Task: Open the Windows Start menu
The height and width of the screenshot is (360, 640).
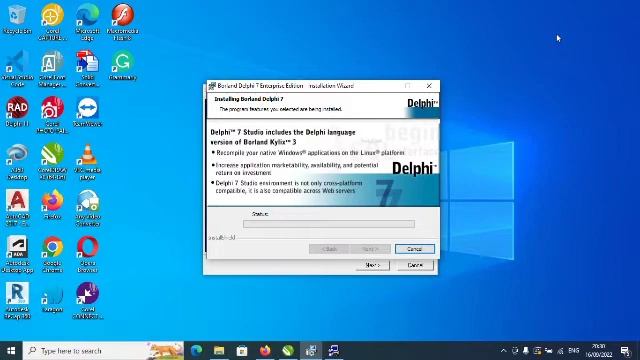Action: coord(11,351)
